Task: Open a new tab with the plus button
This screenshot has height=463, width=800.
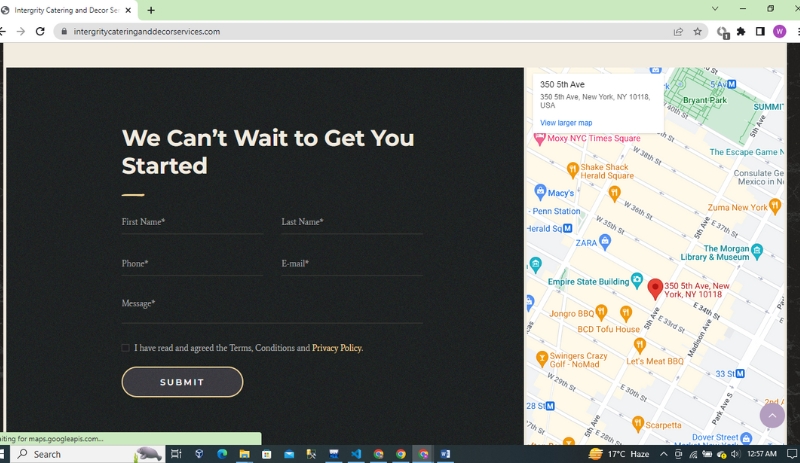Action: click(x=151, y=10)
